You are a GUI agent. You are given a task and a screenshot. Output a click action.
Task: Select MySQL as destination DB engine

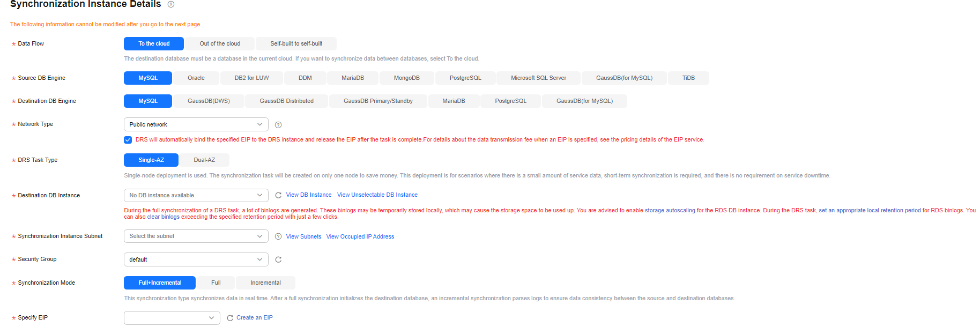[x=148, y=101]
